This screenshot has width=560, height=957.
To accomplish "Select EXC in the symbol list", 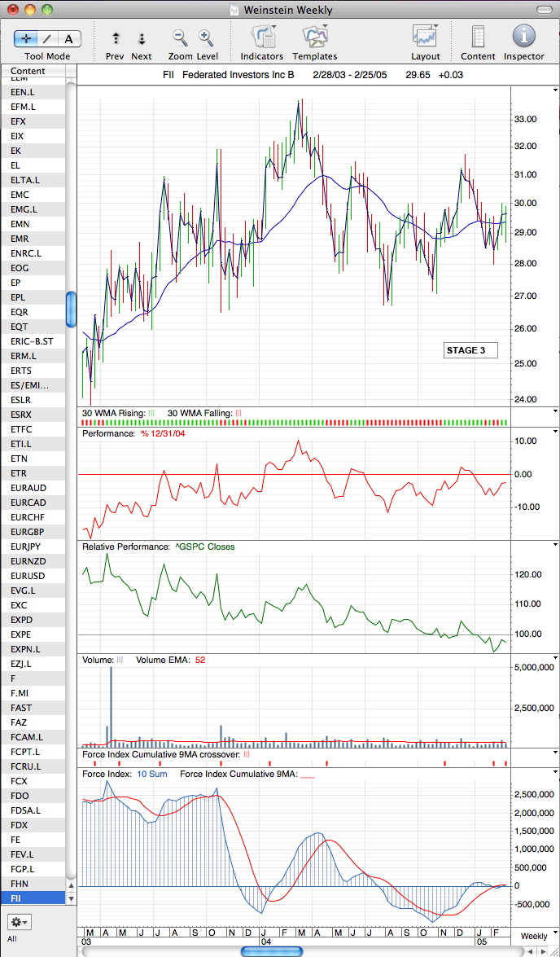I will 33,605.
